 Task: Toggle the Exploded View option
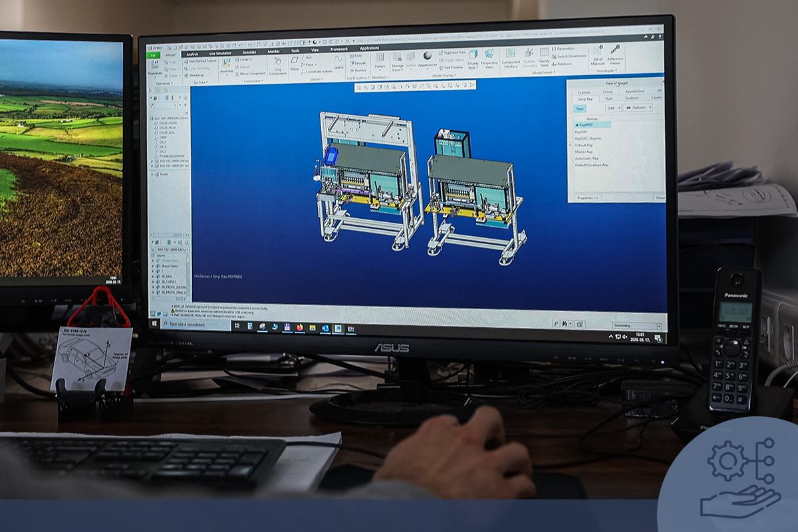point(454,52)
